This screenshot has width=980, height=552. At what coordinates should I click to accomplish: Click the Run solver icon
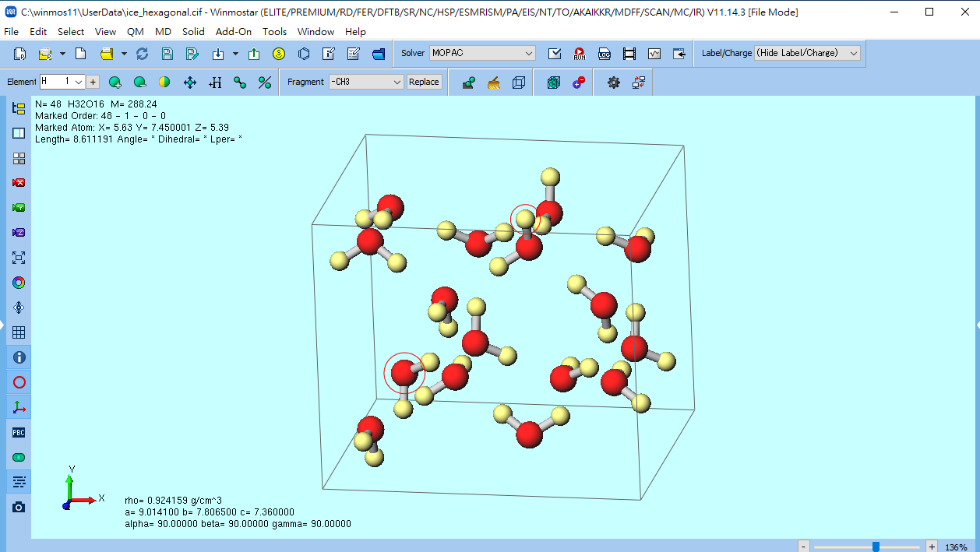pyautogui.click(x=580, y=54)
